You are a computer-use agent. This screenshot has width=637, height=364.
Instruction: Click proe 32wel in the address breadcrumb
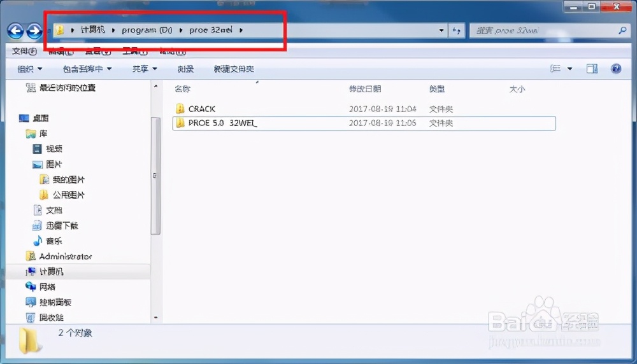point(210,30)
